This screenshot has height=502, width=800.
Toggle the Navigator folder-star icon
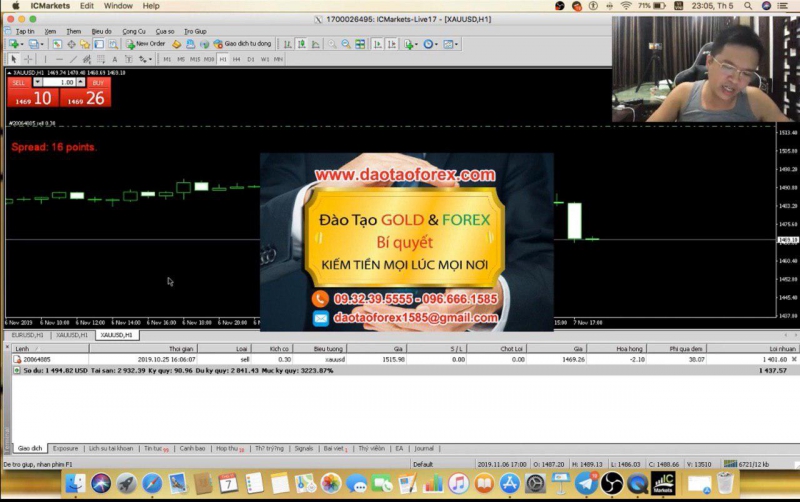point(85,44)
